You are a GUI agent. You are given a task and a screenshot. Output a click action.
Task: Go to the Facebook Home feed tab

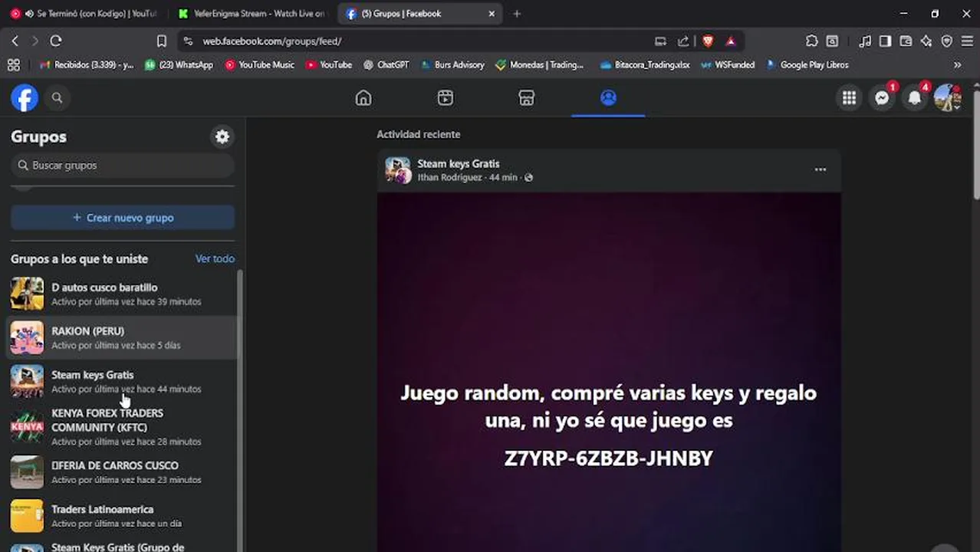click(363, 98)
